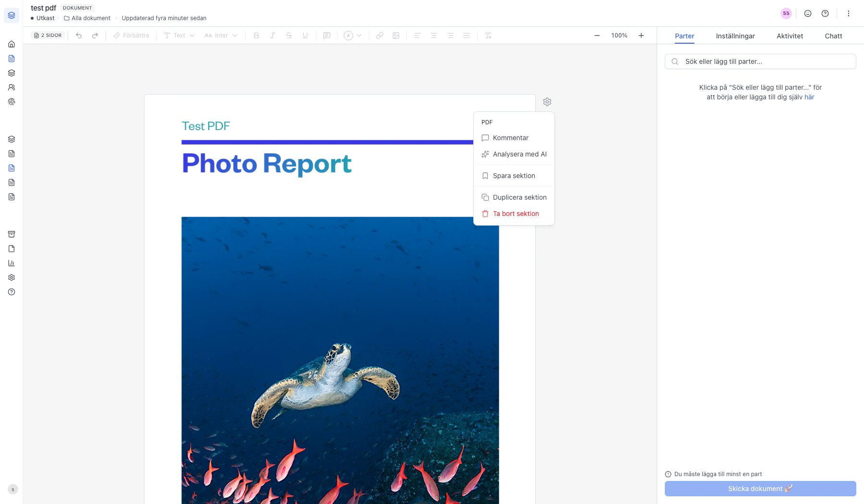This screenshot has height=504, width=864.
Task: Click the 'här' link to add yourself
Action: (x=809, y=97)
